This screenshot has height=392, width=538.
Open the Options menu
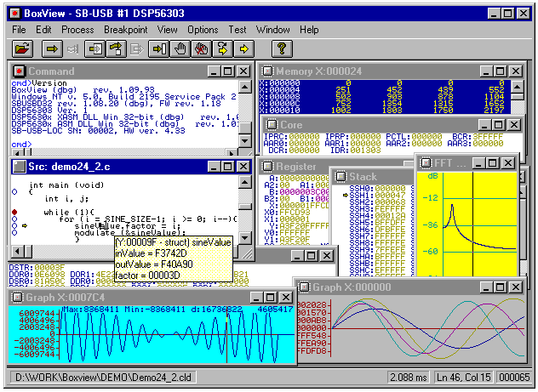[203, 30]
